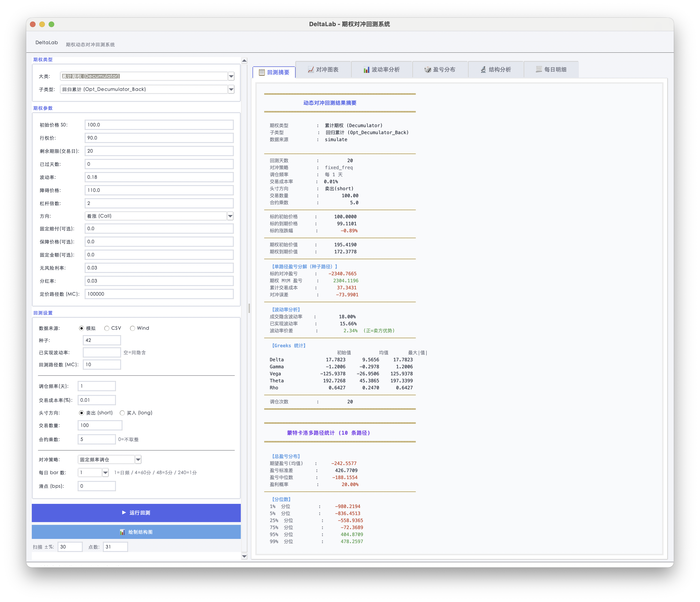Click the bar chart icon on 绘制结构图
This screenshot has width=700, height=602.
pos(122,532)
